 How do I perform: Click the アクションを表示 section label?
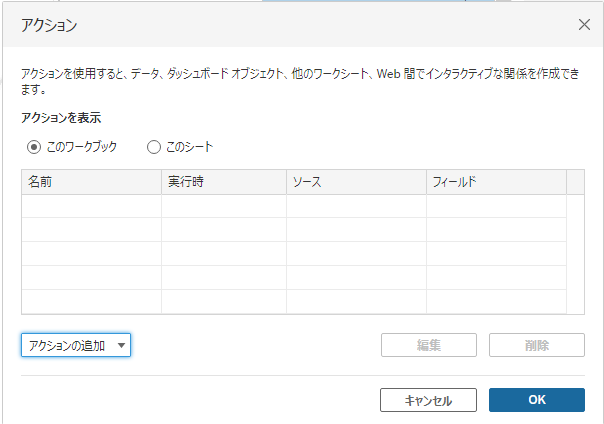point(61,118)
